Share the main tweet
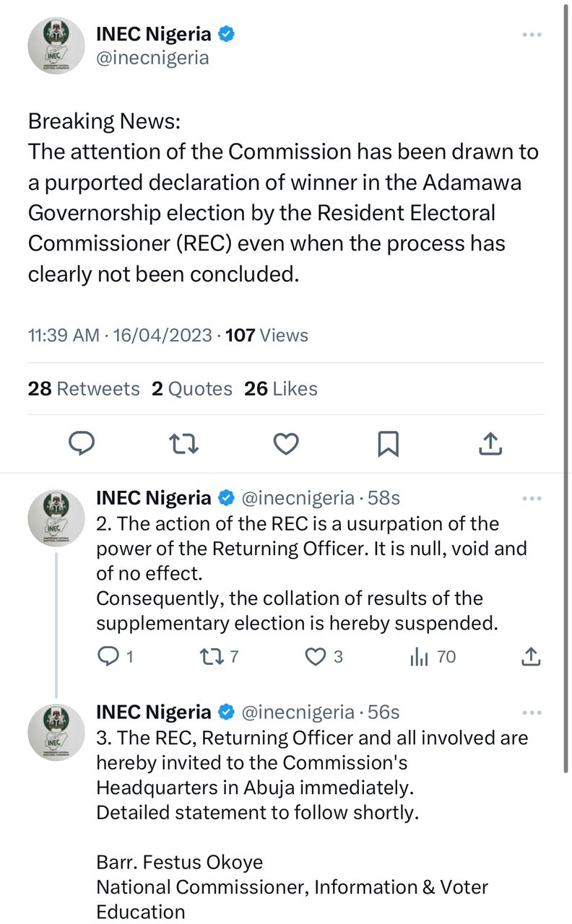The height and width of the screenshot is (924, 572). coord(490,444)
